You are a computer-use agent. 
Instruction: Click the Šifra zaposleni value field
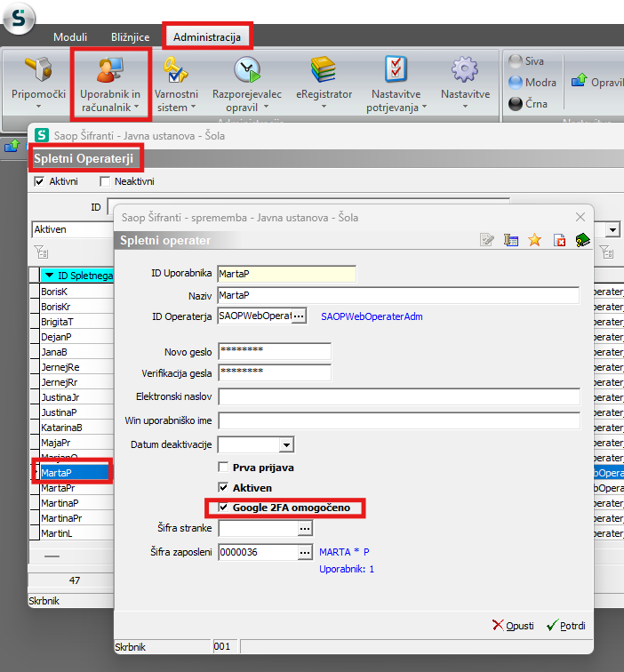pos(259,552)
